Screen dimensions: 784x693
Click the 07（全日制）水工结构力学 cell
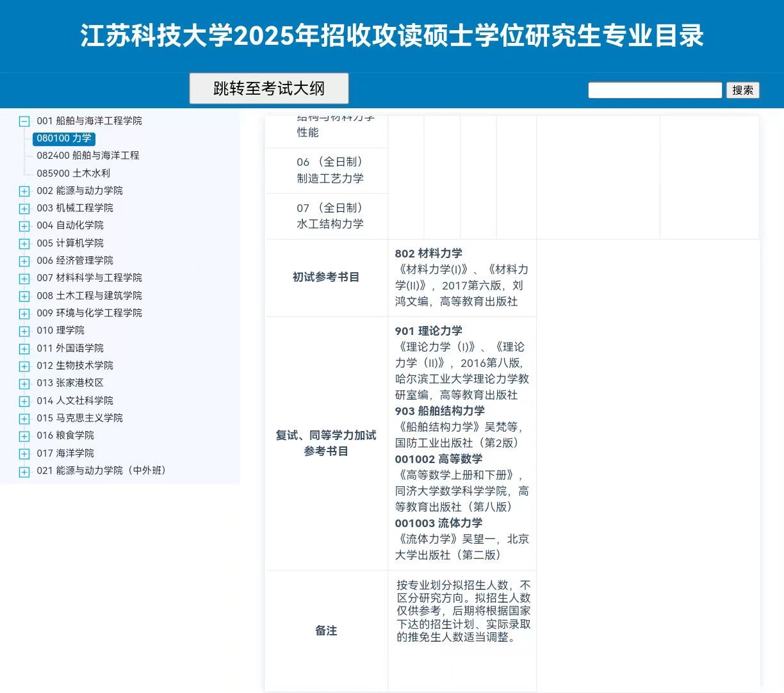pyautogui.click(x=327, y=216)
